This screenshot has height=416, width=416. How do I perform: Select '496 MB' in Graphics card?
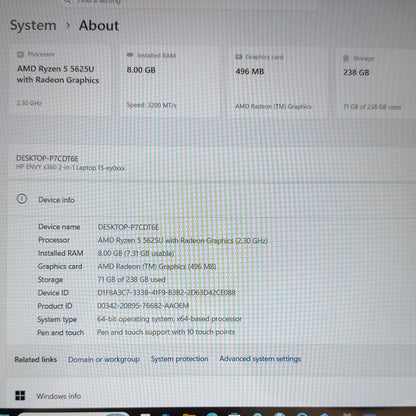(x=250, y=72)
